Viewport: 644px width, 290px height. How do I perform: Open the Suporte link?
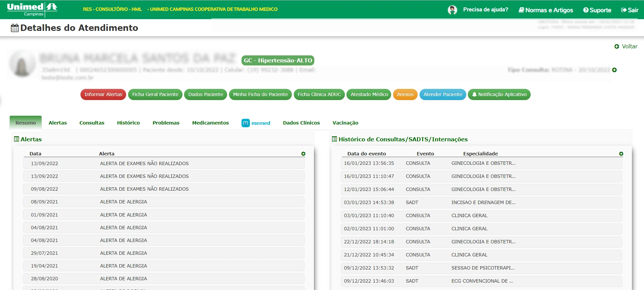(597, 10)
